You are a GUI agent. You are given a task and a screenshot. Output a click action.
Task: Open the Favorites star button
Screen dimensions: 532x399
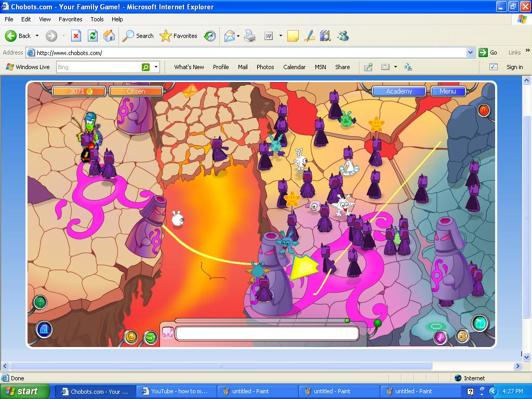(179, 36)
